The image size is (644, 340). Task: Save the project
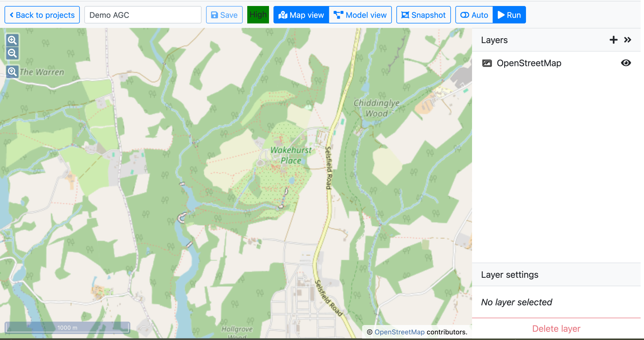coord(224,15)
